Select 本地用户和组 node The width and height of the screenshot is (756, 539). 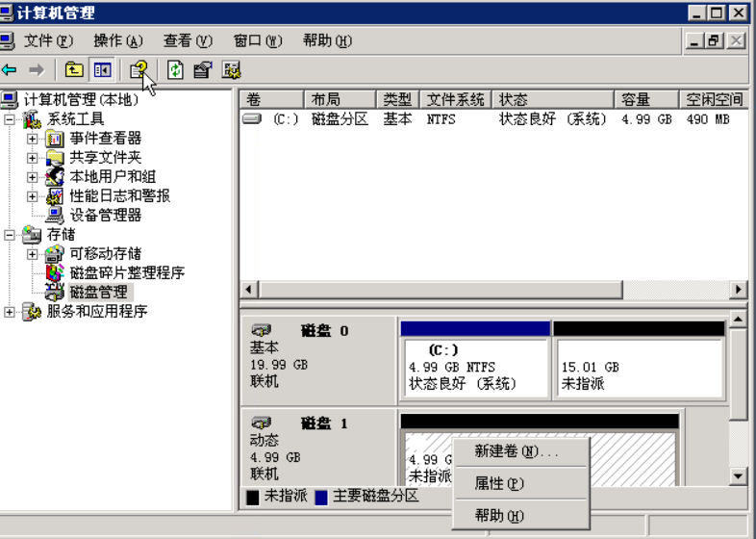coord(113,176)
